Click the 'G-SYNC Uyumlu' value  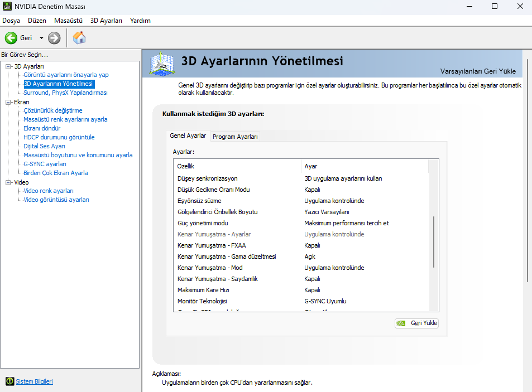[325, 301]
